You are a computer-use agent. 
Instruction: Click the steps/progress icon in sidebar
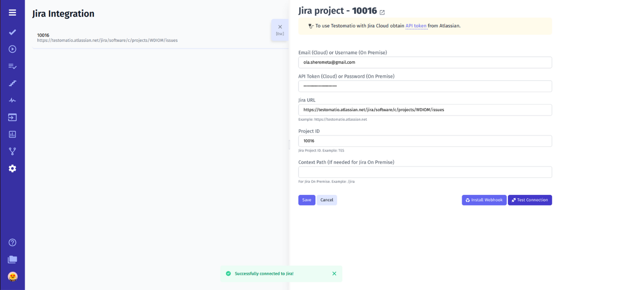[x=12, y=83]
